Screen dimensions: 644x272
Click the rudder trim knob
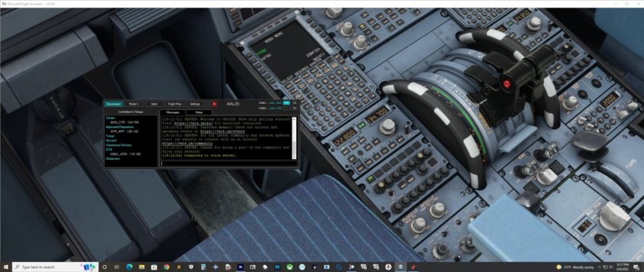(x=614, y=216)
